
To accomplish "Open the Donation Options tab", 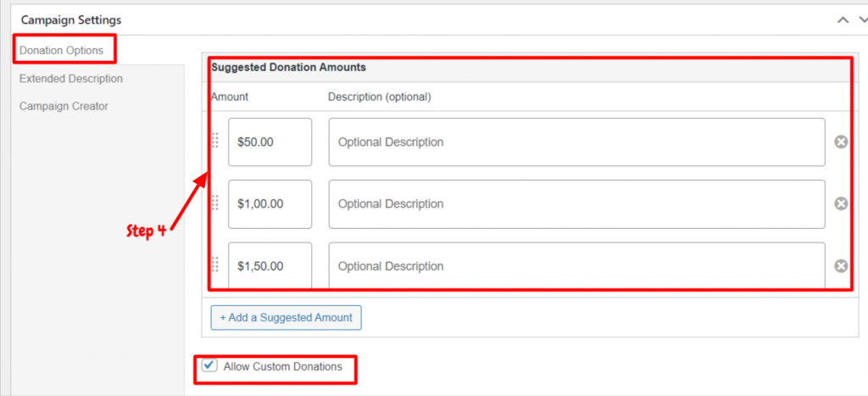I will [61, 50].
